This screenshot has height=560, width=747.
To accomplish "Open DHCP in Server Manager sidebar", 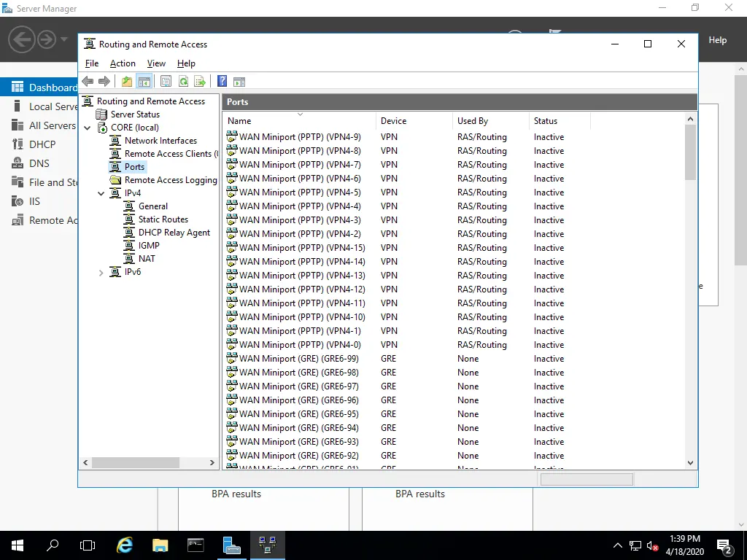I will click(39, 144).
